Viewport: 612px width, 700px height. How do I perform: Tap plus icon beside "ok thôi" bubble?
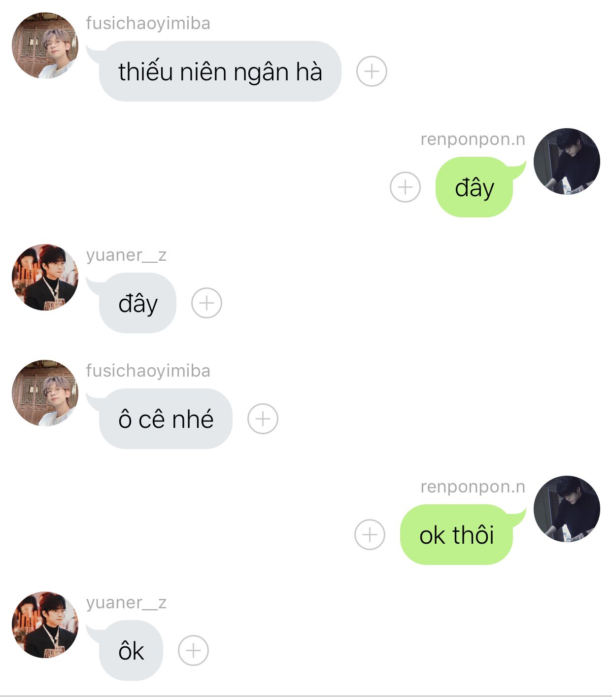pyautogui.click(x=370, y=534)
